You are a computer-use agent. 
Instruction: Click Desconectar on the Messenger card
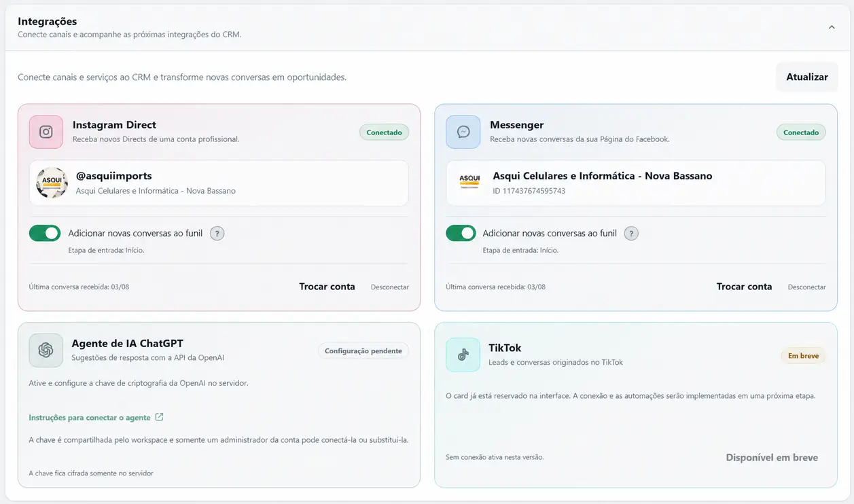coord(807,287)
